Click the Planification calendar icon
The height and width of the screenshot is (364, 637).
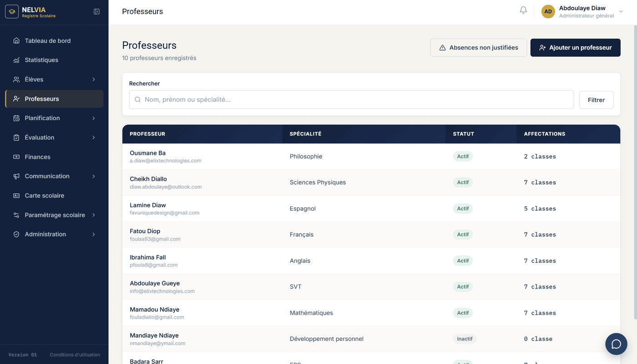pos(16,118)
